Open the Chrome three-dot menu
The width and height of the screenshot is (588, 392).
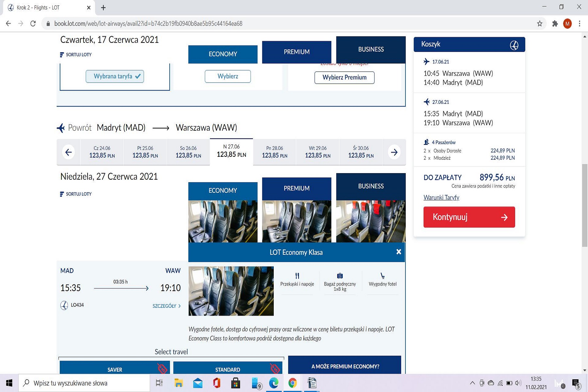(x=579, y=24)
